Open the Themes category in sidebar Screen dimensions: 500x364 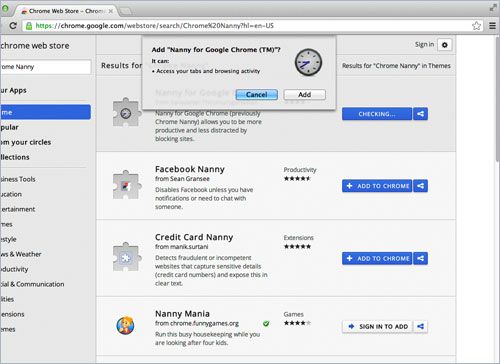coord(8,329)
